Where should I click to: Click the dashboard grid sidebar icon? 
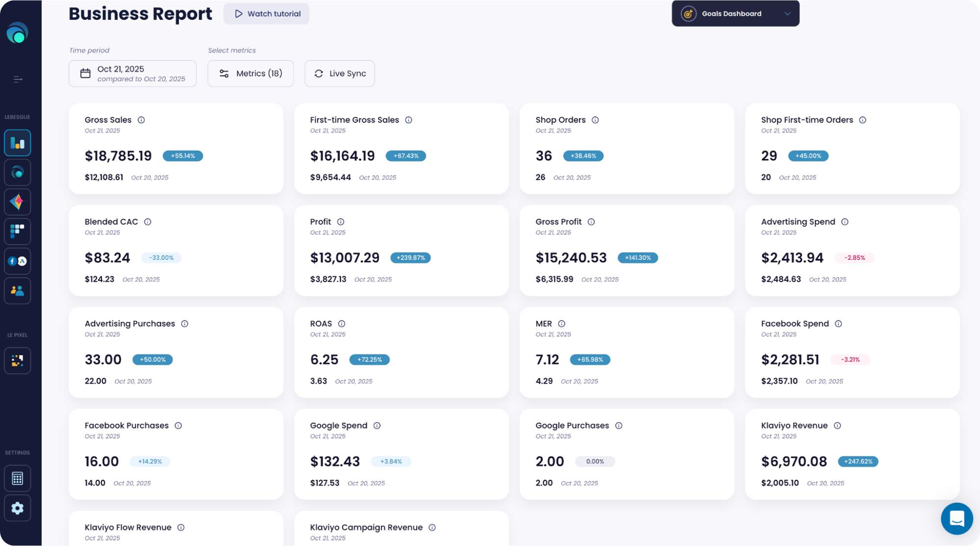tap(18, 231)
